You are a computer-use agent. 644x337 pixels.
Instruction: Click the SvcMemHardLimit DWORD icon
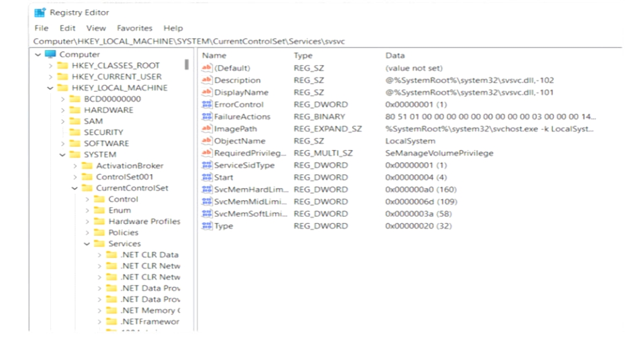(x=207, y=189)
